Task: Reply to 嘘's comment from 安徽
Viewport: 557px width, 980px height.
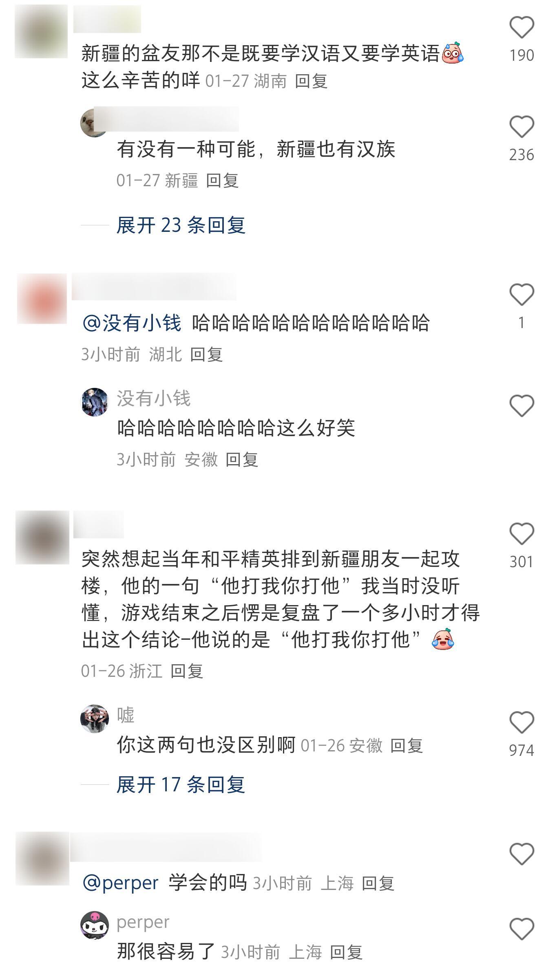Action: coord(407,746)
